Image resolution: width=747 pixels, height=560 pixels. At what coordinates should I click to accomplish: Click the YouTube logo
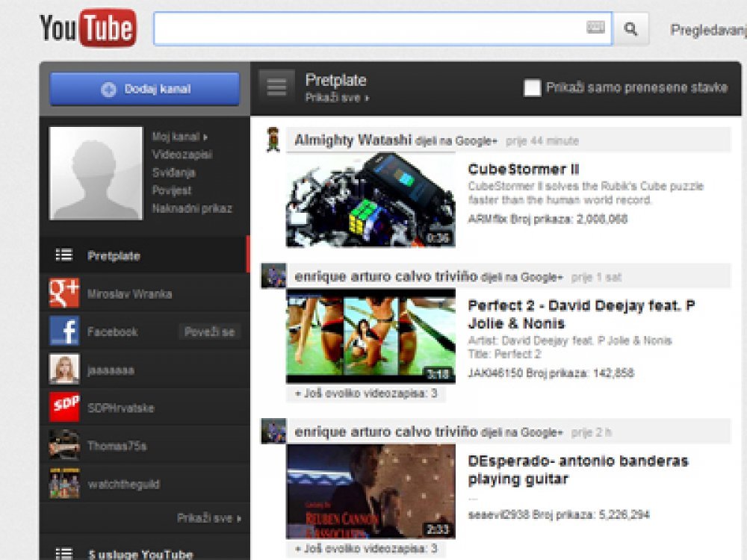88,28
